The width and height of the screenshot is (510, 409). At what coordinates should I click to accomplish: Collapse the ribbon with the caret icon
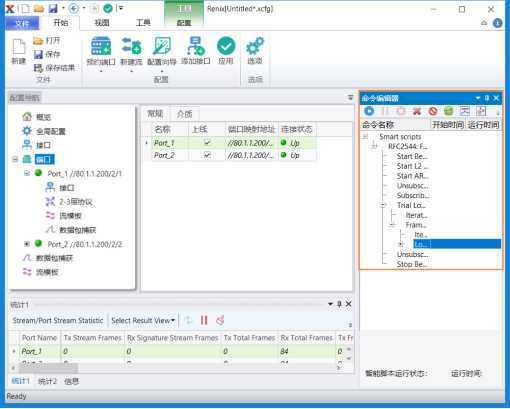[x=484, y=23]
